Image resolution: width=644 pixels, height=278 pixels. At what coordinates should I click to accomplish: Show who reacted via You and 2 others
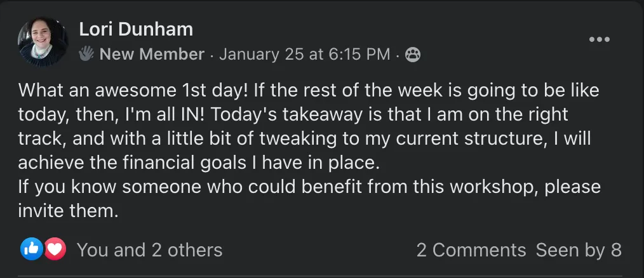pyautogui.click(x=149, y=250)
